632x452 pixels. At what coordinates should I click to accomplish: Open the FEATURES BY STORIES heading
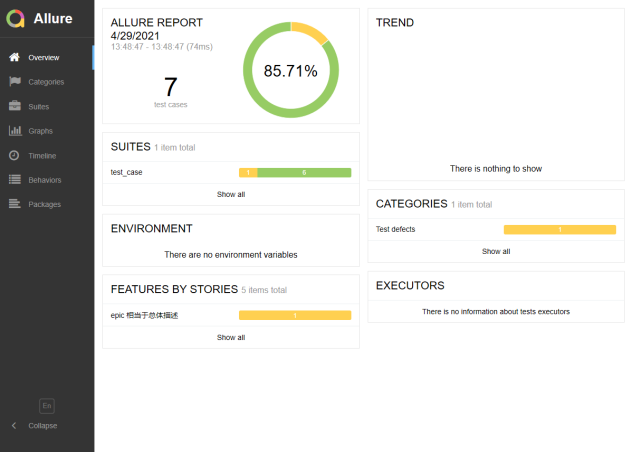(x=174, y=289)
